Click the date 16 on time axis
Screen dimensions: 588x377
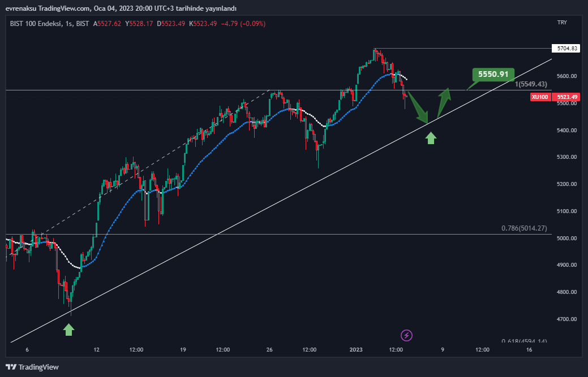coord(529,350)
